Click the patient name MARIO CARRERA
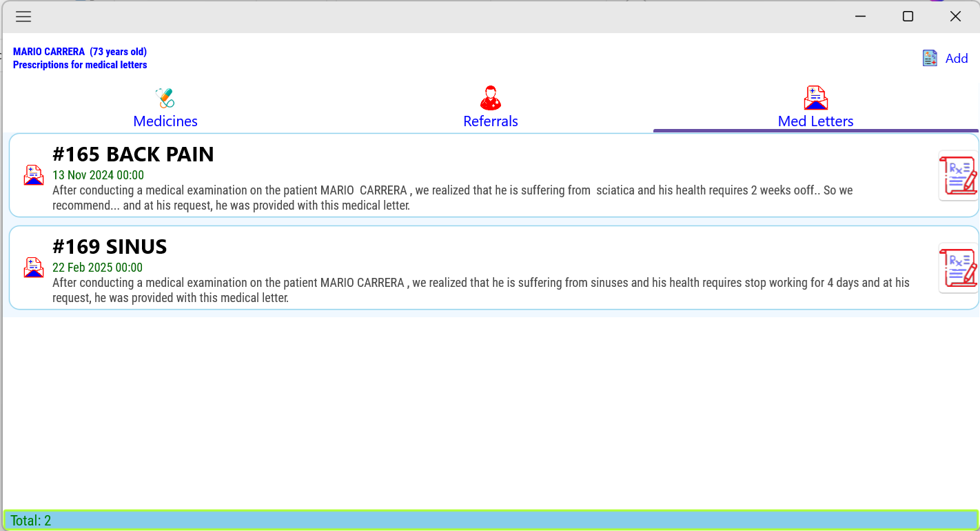 point(49,51)
